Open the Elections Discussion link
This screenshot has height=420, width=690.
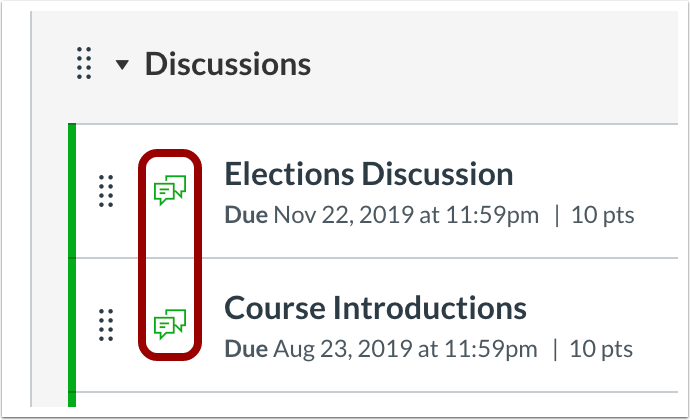tap(369, 174)
